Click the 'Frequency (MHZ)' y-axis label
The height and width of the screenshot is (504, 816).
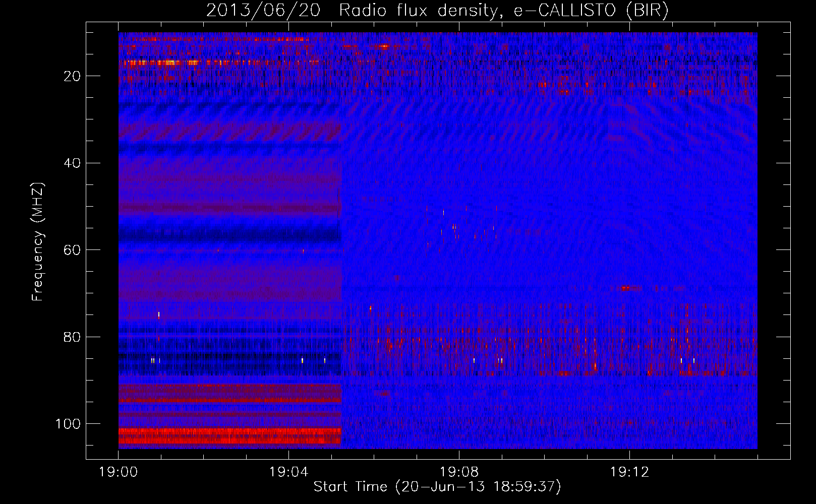[x=38, y=242]
